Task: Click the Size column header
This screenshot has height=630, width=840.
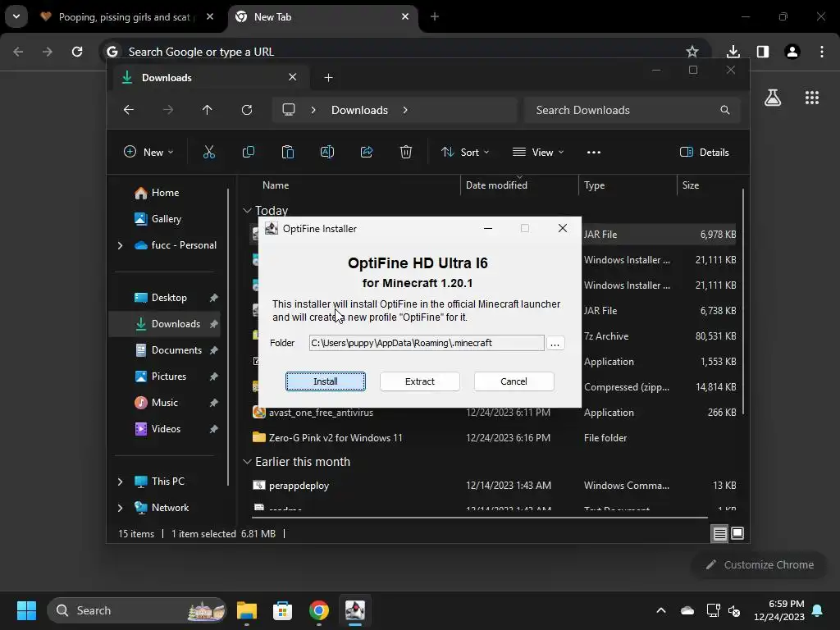Action: point(691,185)
